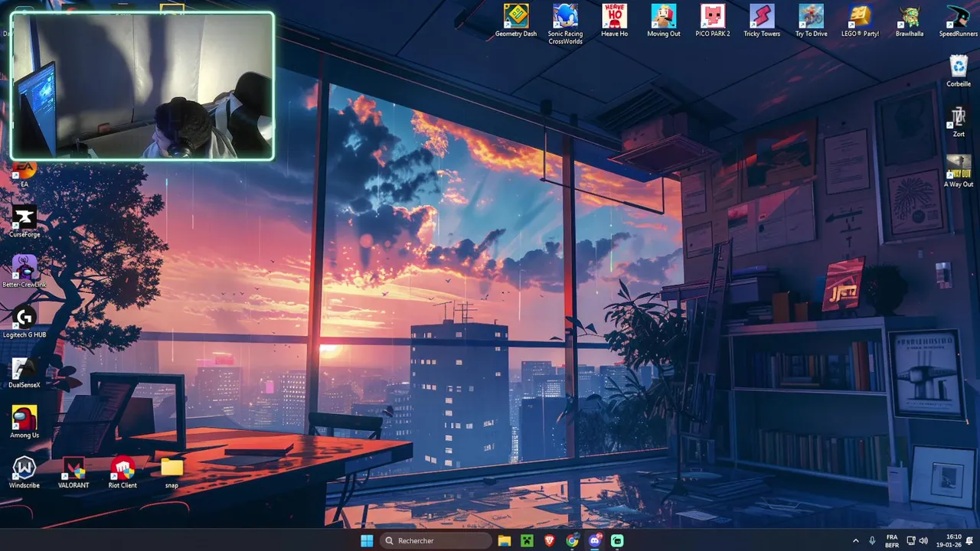Select the Zort game shortcut
This screenshot has height=551, width=980.
[x=959, y=121]
